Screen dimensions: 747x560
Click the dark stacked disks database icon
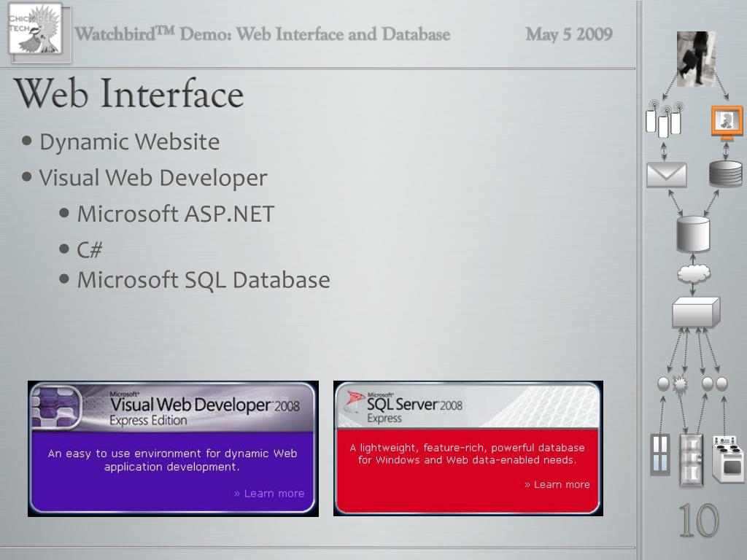726,174
